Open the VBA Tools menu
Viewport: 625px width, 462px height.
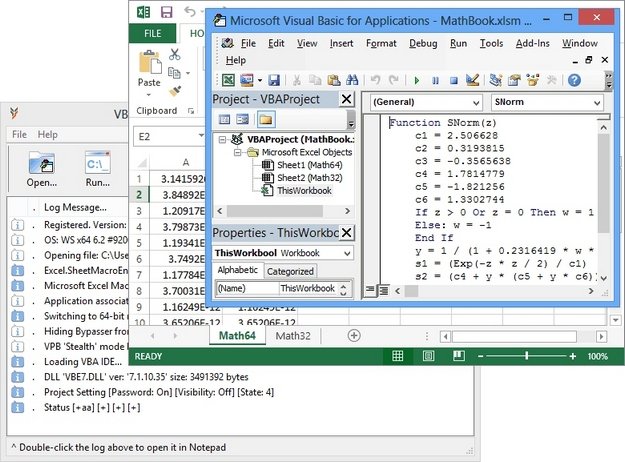click(491, 43)
